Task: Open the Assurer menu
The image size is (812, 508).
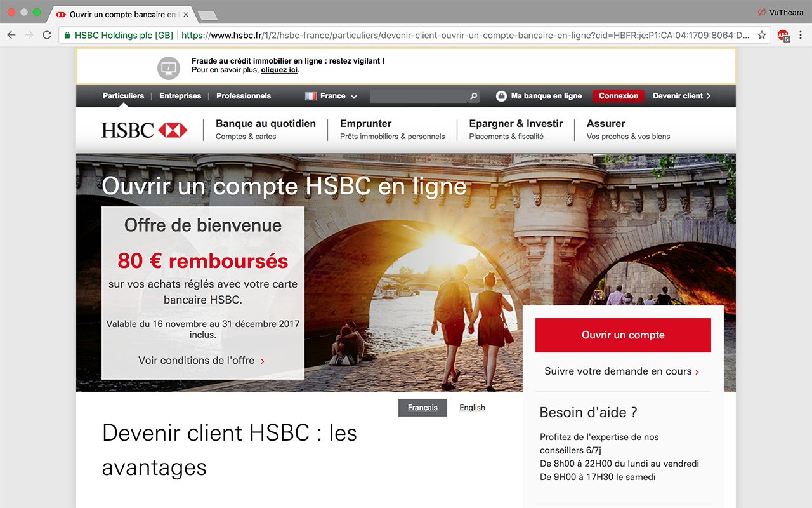Action: 628,130
